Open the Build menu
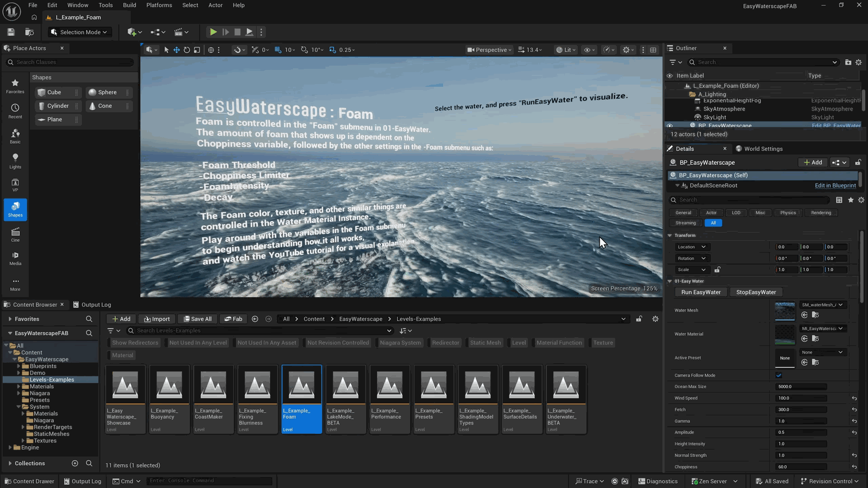This screenshot has width=868, height=488. (x=130, y=5)
